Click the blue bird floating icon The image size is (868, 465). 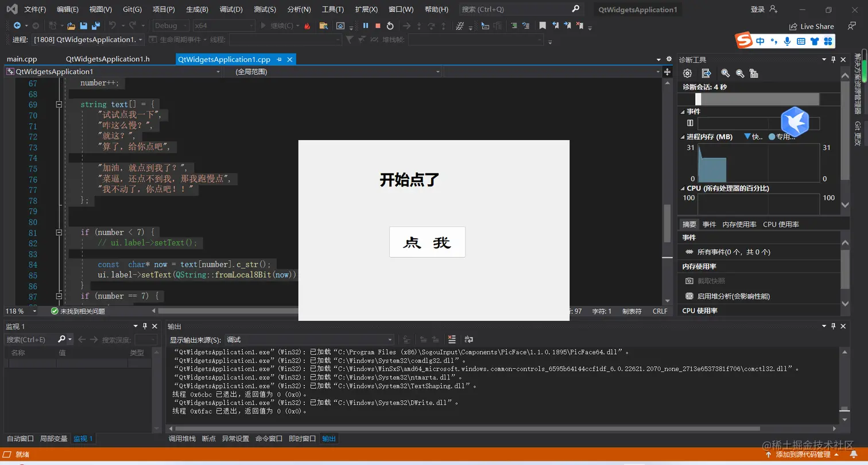pos(795,122)
